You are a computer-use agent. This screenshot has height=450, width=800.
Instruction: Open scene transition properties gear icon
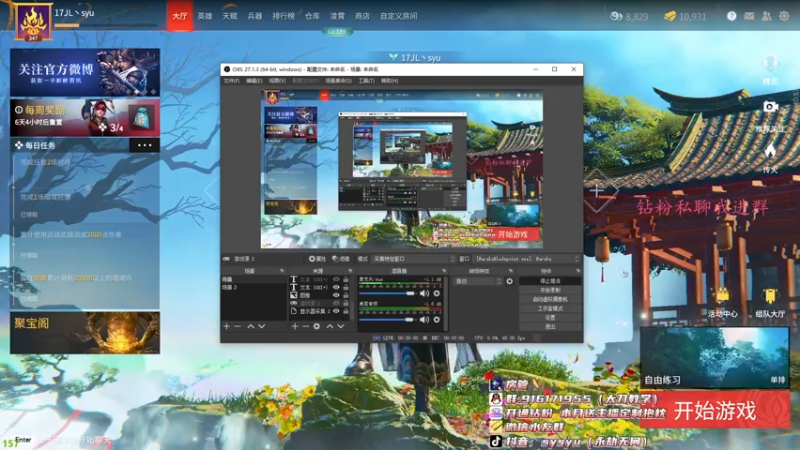point(509,281)
